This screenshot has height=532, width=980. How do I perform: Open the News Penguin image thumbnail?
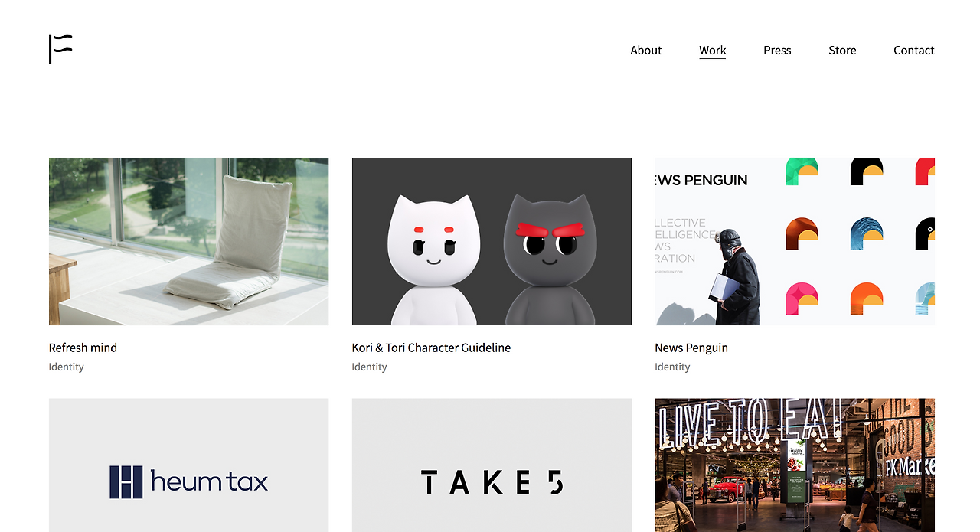(795, 241)
